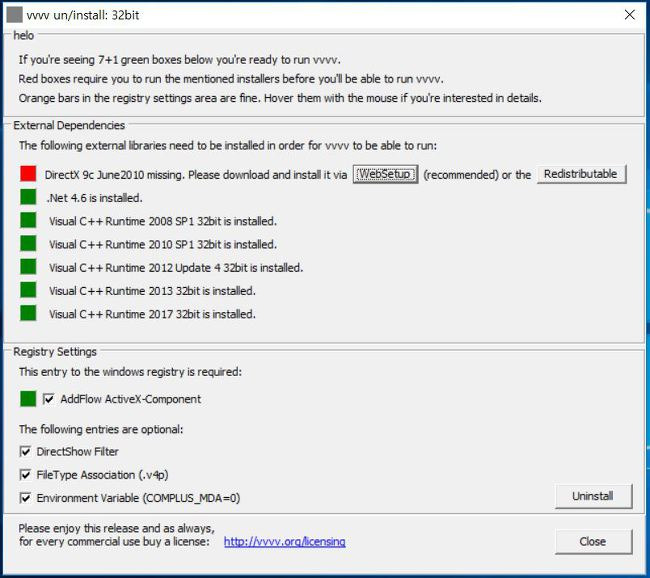This screenshot has height=578, width=650.
Task: Click the red DirectX 9c status box
Action: point(28,174)
